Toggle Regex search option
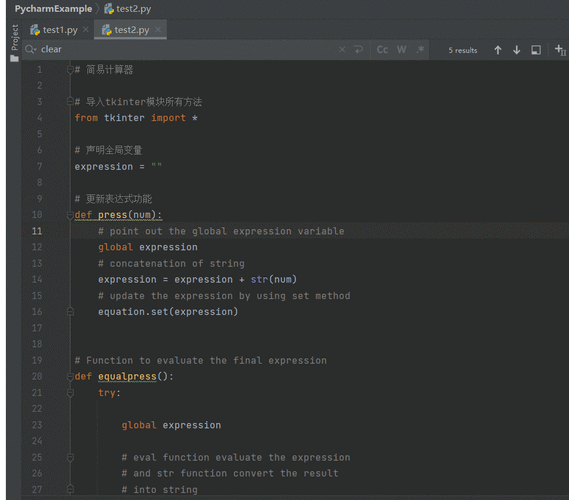 point(420,49)
